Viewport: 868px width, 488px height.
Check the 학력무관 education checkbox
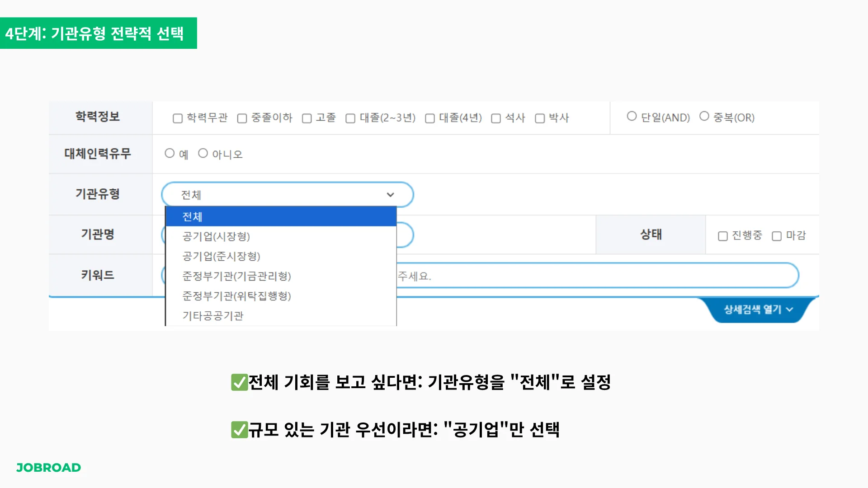[178, 118]
